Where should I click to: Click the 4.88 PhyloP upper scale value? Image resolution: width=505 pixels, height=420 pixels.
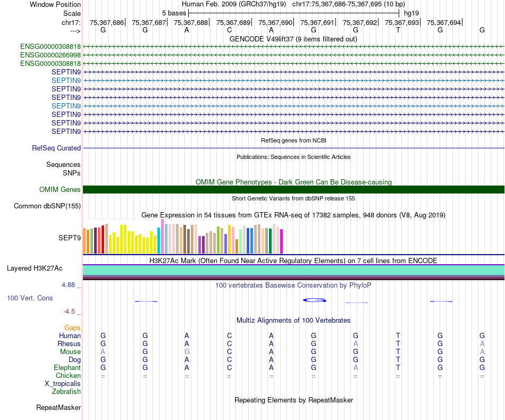(68, 285)
